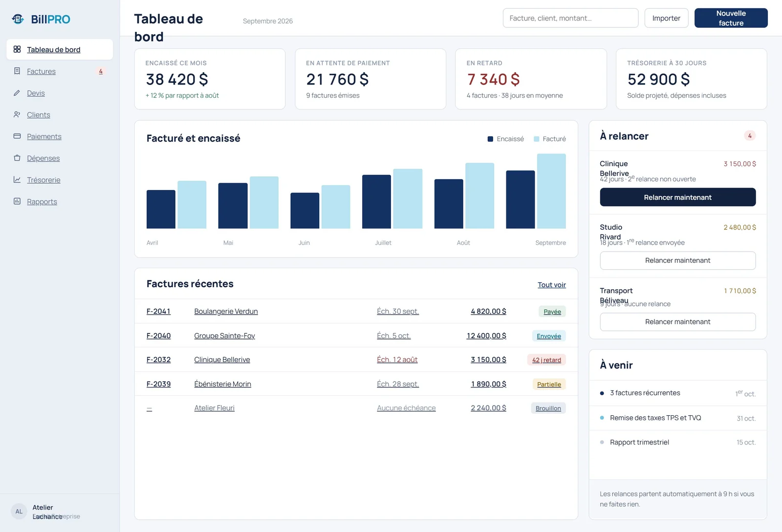Viewport: 782px width, 532px height.
Task: Create a Nouvelle facture
Action: pos(731,18)
